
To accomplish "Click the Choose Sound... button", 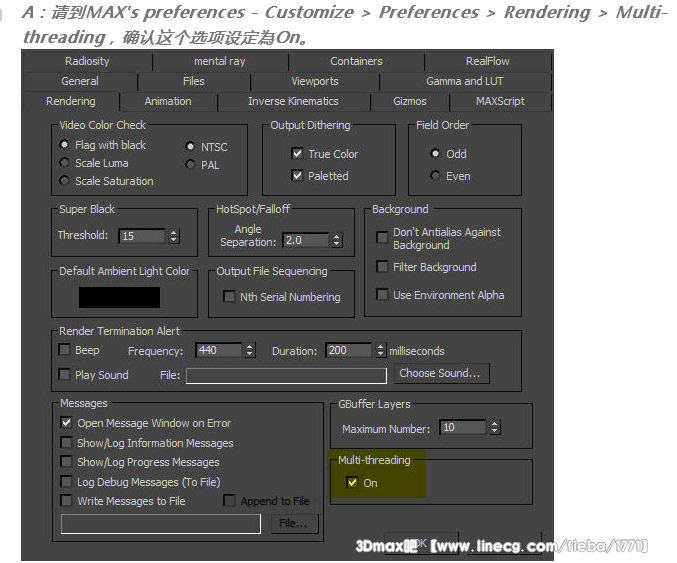I will 442,373.
